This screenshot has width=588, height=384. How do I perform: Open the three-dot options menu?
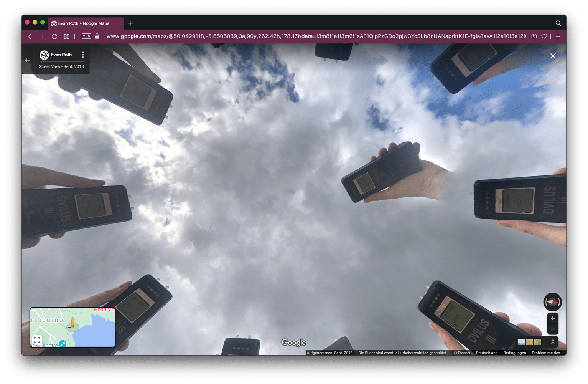pyautogui.click(x=83, y=55)
